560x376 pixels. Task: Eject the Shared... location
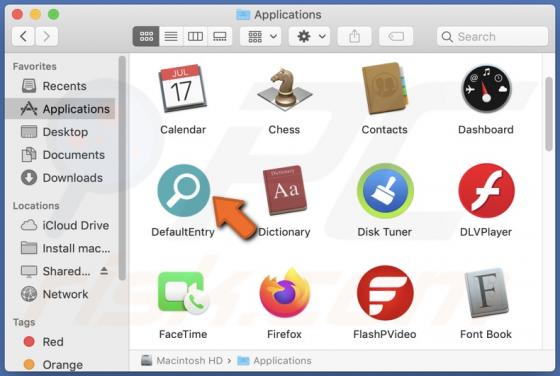104,271
